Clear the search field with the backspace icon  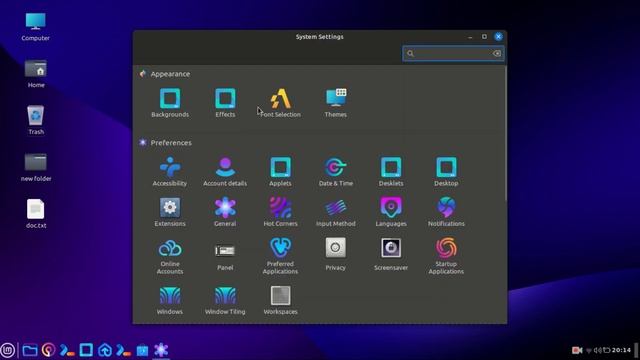pyautogui.click(x=497, y=53)
